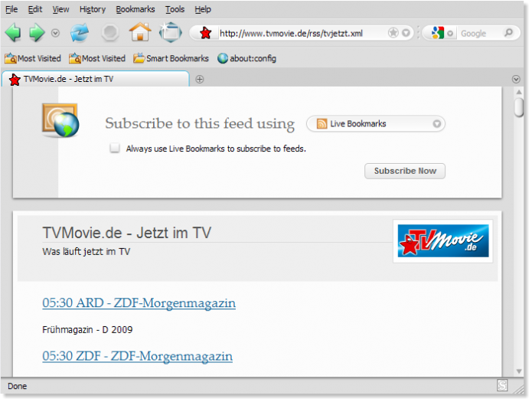Screen dimensions: 532x402
Task: Click the feed globe icon
Action: click(60, 120)
